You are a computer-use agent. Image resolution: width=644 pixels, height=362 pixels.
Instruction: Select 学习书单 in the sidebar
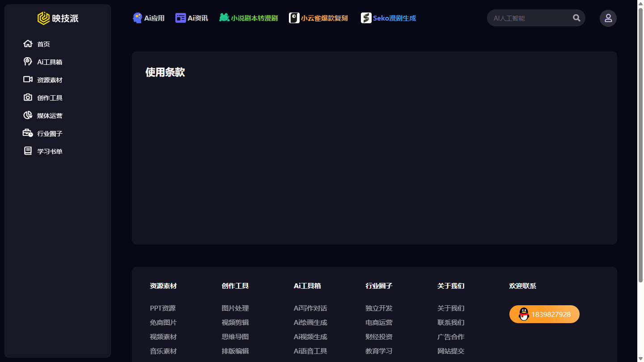[50, 152]
